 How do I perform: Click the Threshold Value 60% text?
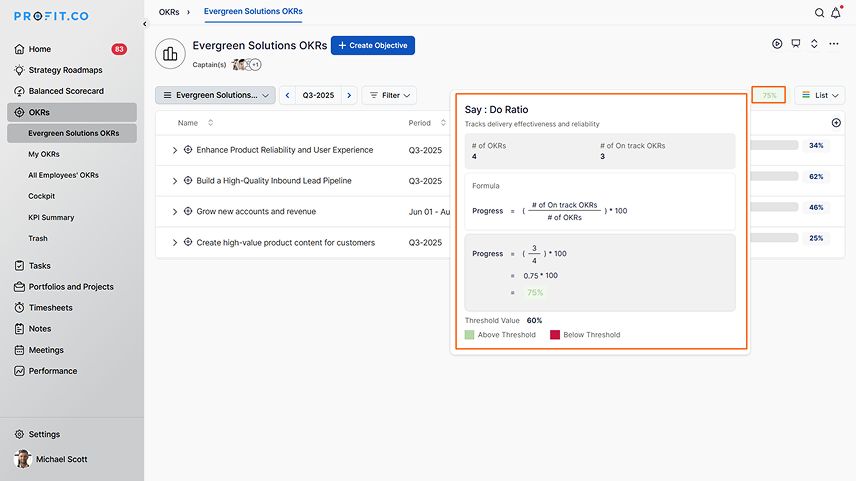coord(503,320)
